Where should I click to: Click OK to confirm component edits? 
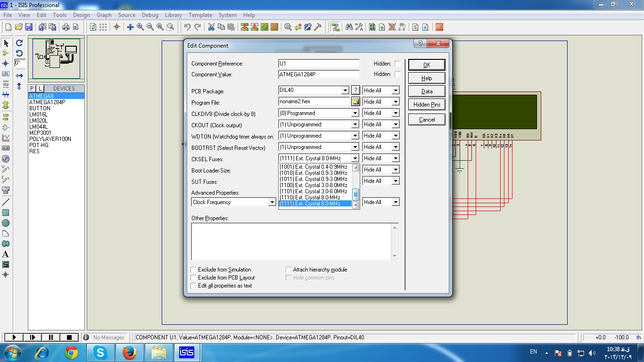(x=427, y=65)
